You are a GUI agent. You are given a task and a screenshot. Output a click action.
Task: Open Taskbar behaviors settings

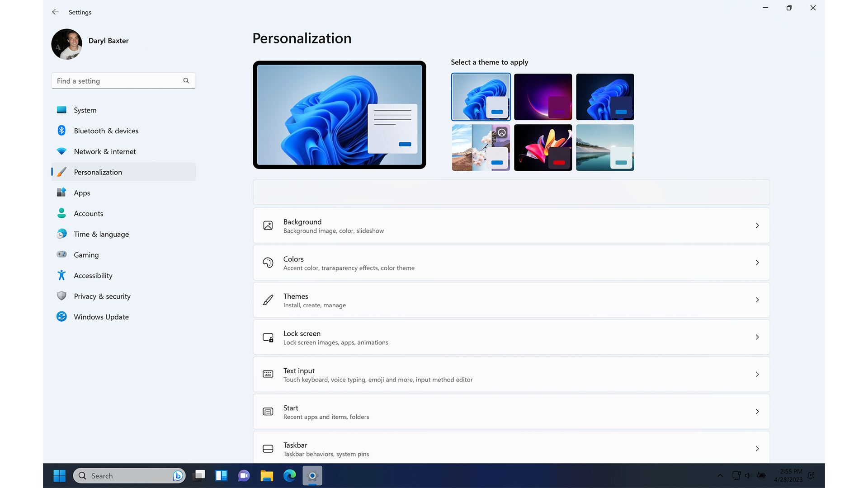pyautogui.click(x=511, y=449)
